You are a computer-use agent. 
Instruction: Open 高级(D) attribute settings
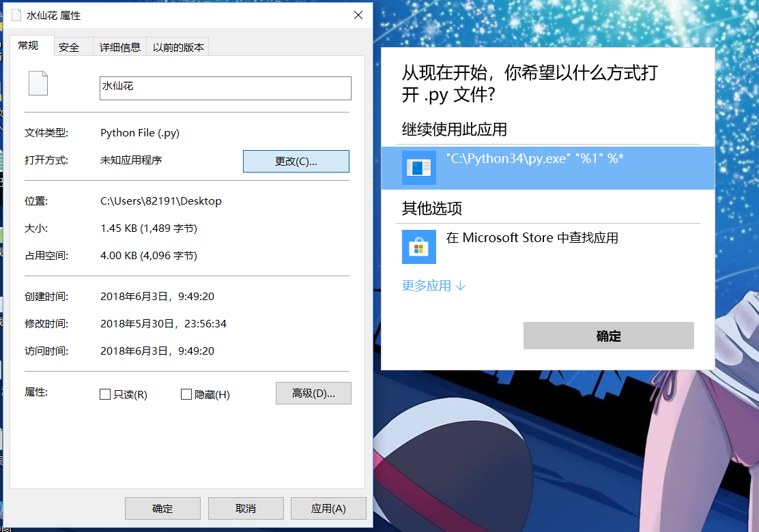313,393
